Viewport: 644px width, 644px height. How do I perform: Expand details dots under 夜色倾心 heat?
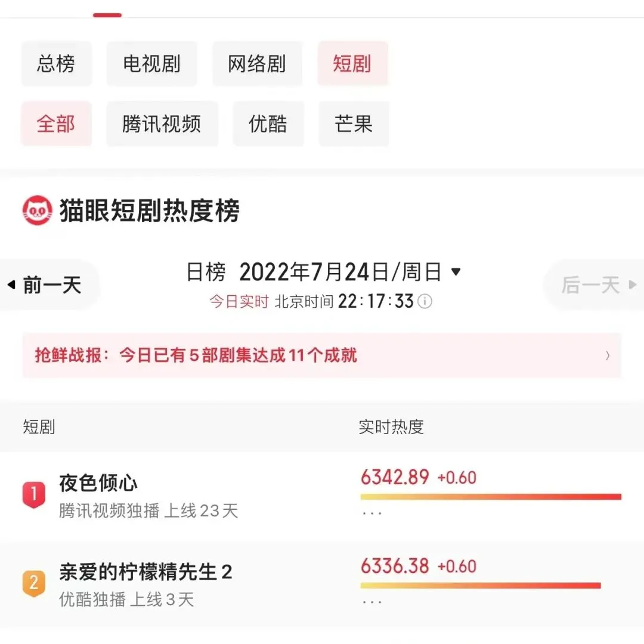pos(373,513)
